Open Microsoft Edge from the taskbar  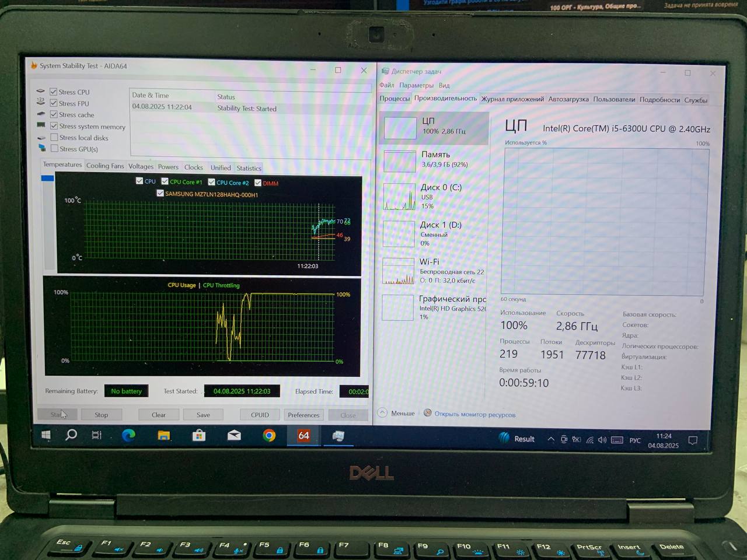click(x=128, y=435)
